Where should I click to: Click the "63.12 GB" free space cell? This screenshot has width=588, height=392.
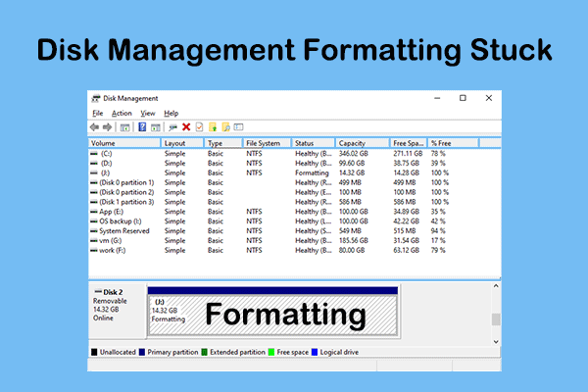click(406, 250)
